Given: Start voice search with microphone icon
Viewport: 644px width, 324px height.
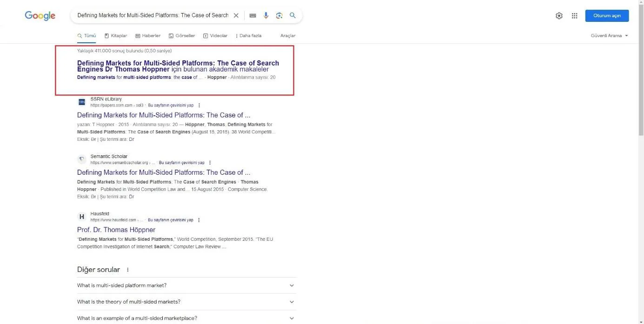Looking at the screenshot, I should (x=266, y=15).
